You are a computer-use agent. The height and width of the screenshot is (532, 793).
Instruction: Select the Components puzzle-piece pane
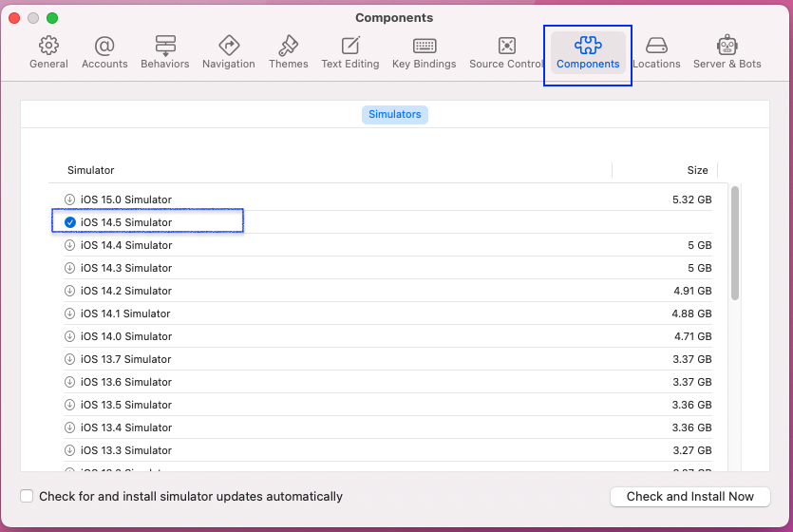[x=588, y=52]
